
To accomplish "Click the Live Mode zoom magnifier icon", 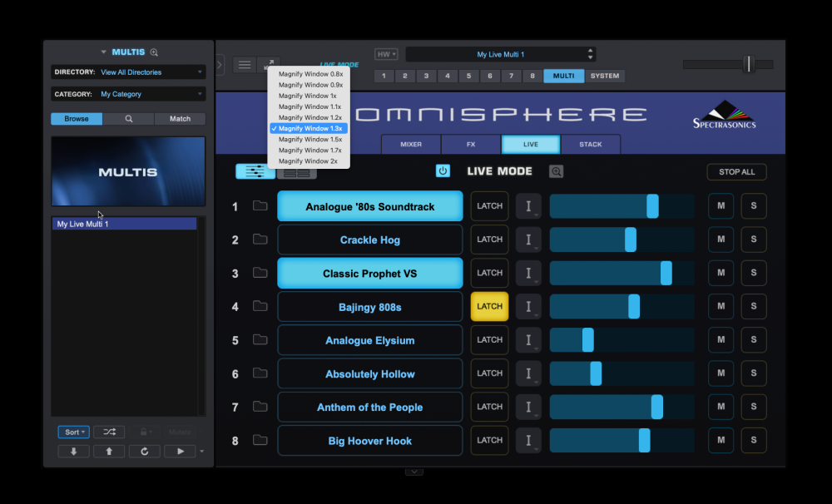I will [556, 171].
